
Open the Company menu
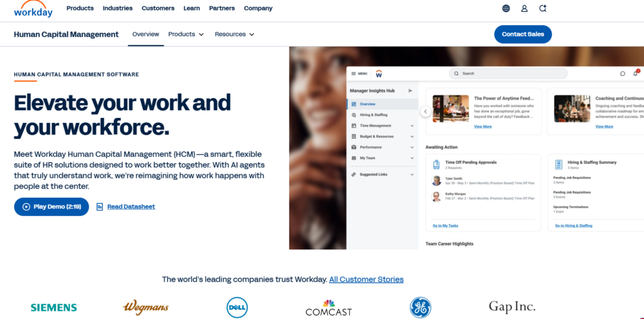pyautogui.click(x=258, y=8)
